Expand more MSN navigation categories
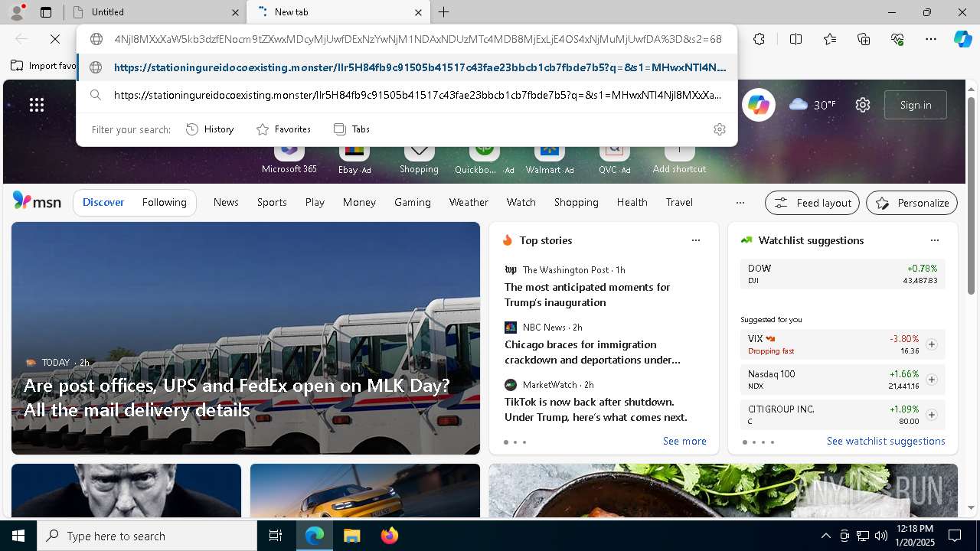980x551 pixels. point(740,203)
